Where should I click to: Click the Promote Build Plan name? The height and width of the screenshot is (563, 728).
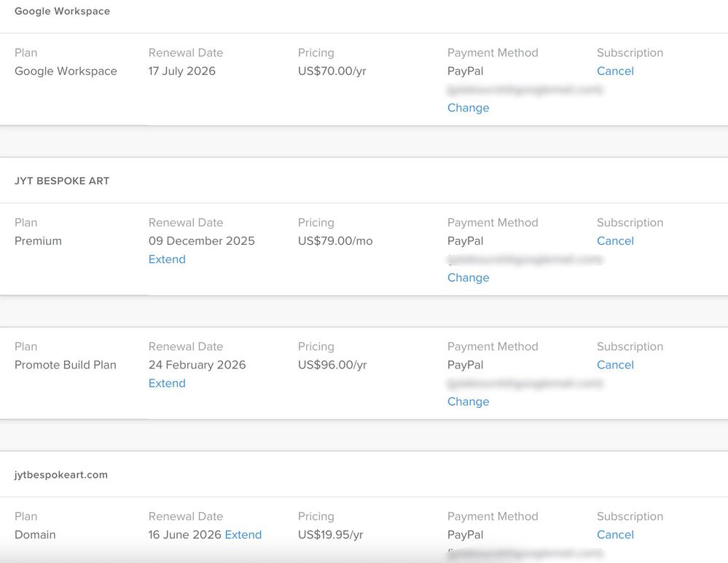click(65, 364)
